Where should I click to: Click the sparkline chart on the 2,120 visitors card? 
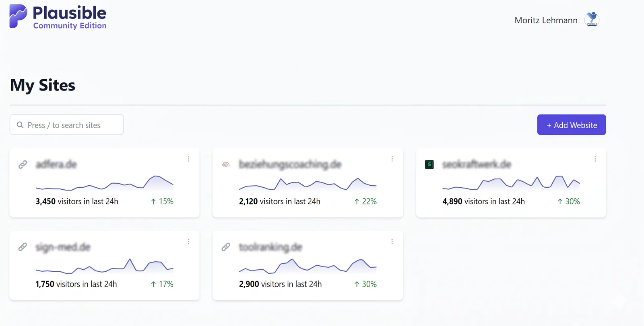point(308,184)
